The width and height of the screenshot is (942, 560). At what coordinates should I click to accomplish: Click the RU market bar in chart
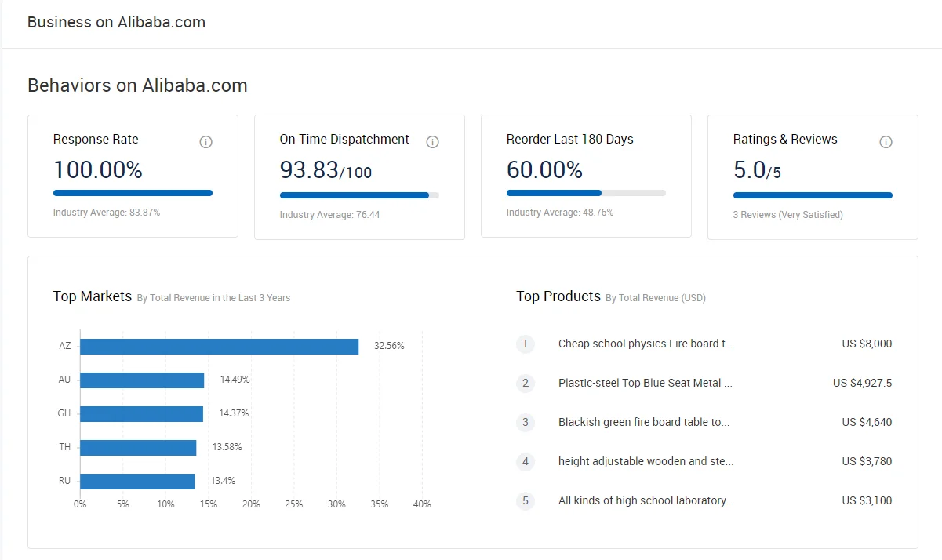(137, 481)
